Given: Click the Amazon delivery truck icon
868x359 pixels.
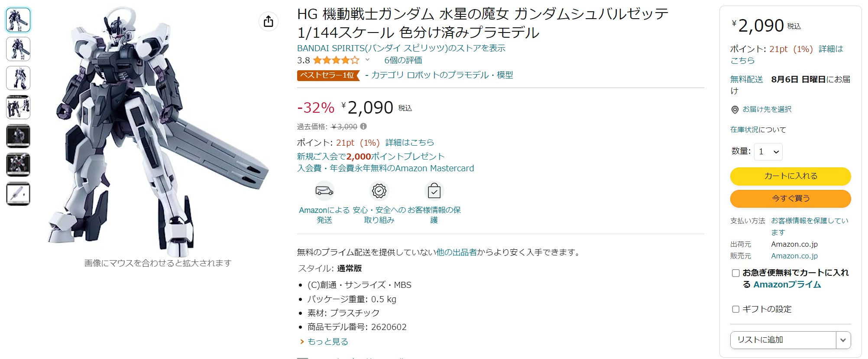Looking at the screenshot, I should pyautogui.click(x=324, y=191).
